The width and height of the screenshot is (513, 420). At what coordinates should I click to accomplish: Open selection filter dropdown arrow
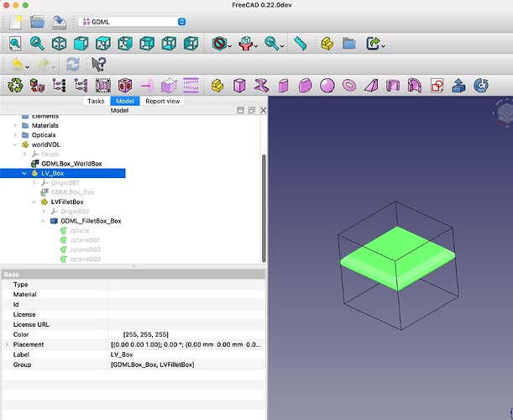(x=256, y=46)
